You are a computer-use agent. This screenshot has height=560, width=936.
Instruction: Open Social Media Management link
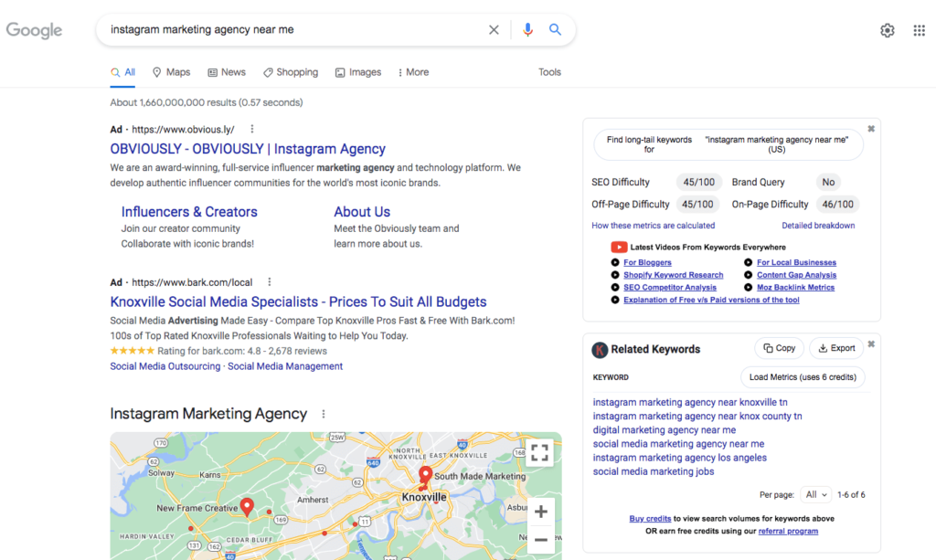click(285, 366)
